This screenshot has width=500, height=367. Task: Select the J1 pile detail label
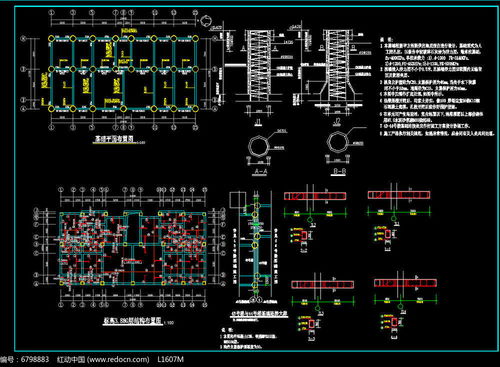(x=257, y=122)
